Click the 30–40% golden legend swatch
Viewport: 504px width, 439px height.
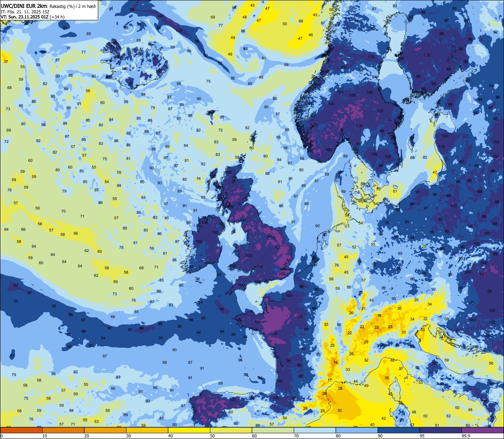click(x=147, y=430)
